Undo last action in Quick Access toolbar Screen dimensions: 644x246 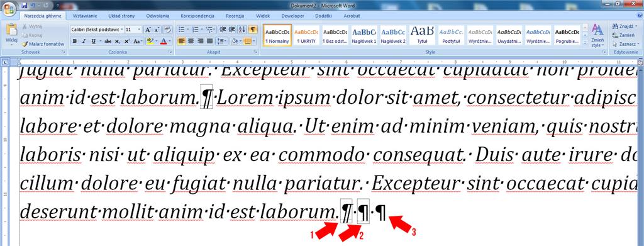pyautogui.click(x=33, y=5)
